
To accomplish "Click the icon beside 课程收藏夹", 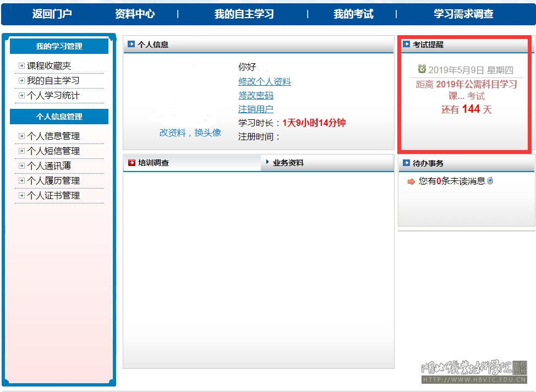I will point(21,66).
